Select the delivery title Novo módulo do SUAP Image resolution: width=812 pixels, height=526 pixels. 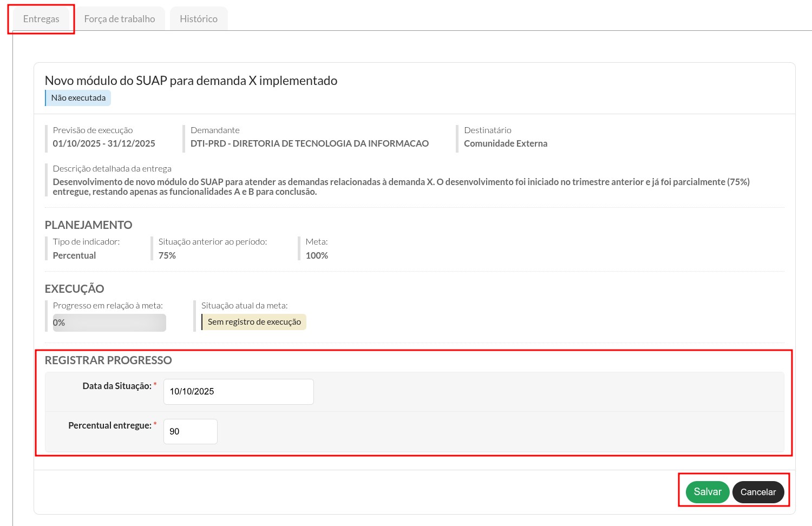coord(191,81)
